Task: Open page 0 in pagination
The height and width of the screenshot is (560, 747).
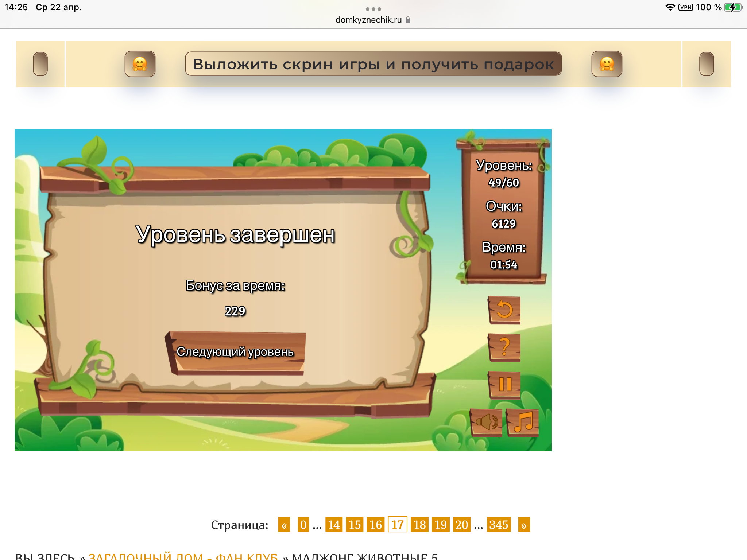Action: 303,525
